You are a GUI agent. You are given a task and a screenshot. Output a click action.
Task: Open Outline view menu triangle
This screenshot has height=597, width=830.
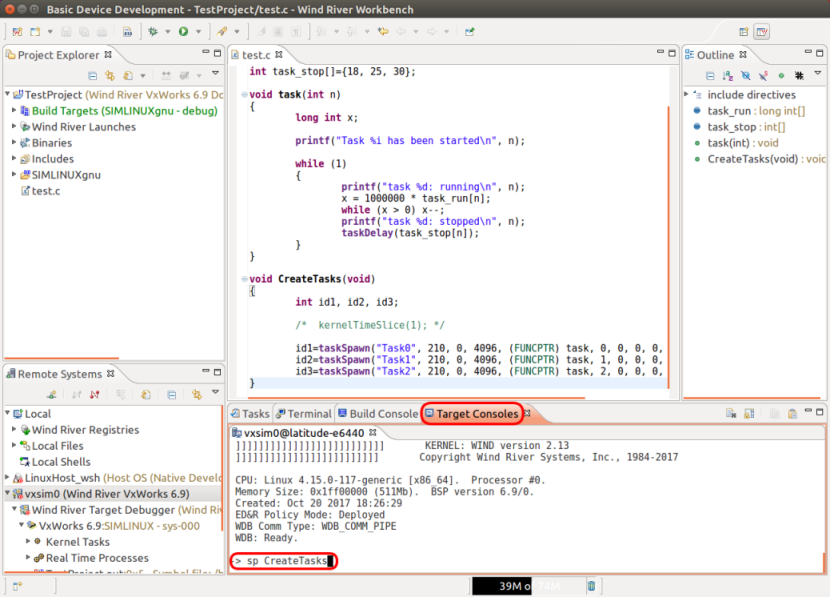tap(818, 74)
